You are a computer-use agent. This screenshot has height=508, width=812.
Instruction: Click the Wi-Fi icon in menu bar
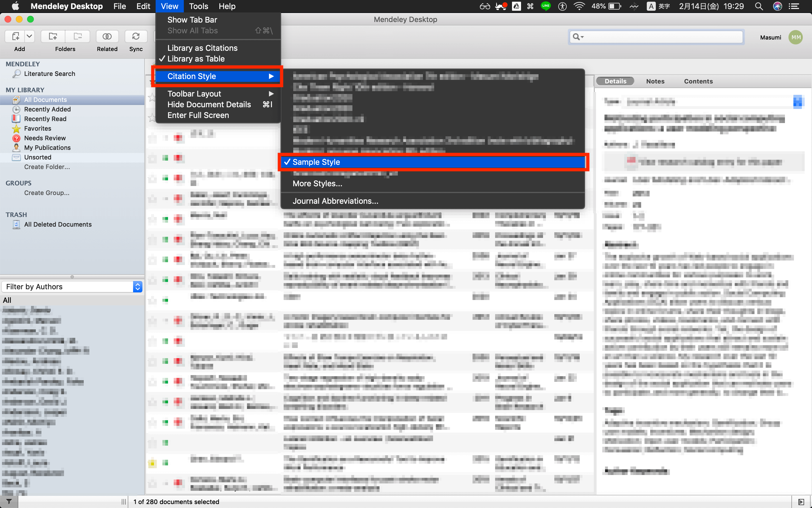[579, 6]
